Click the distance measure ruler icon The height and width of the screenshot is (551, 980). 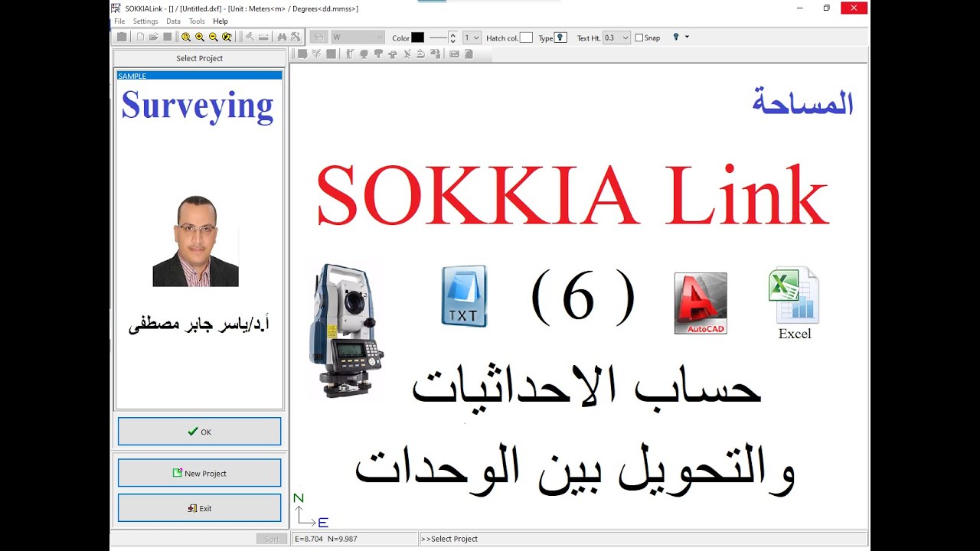(x=263, y=37)
